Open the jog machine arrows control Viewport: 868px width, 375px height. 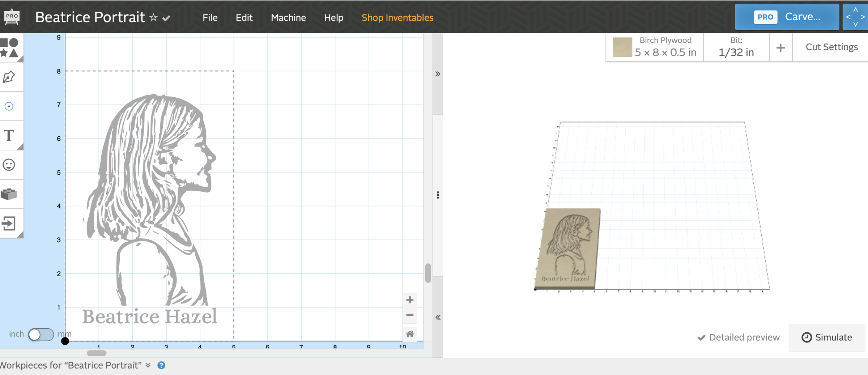[x=855, y=17]
